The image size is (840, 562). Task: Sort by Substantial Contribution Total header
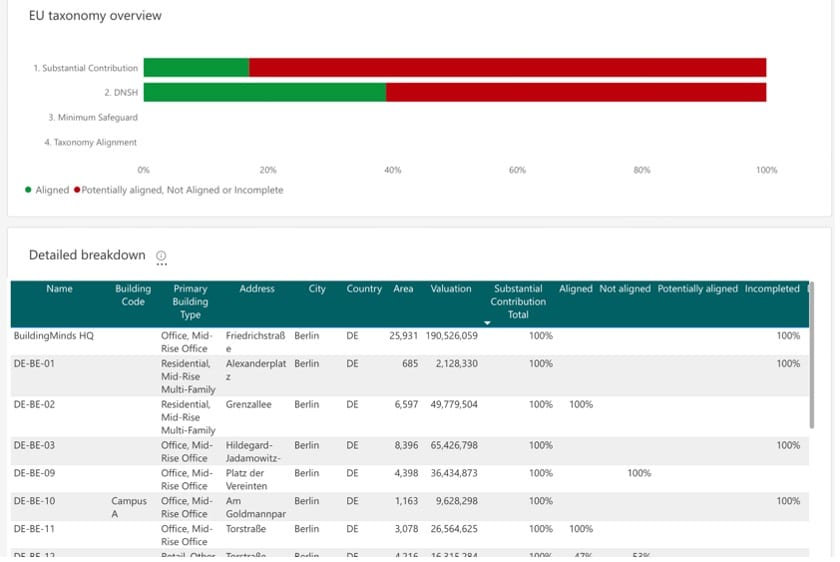coord(518,302)
